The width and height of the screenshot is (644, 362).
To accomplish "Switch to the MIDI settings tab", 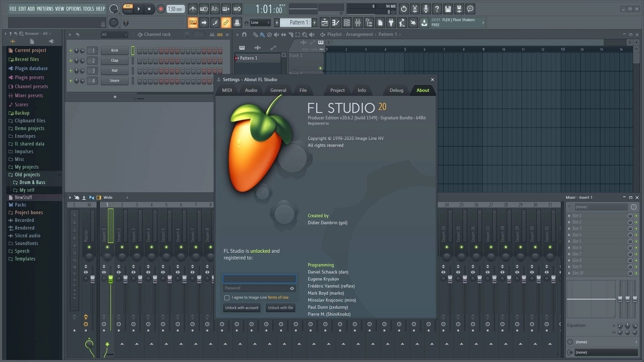I will pos(227,90).
